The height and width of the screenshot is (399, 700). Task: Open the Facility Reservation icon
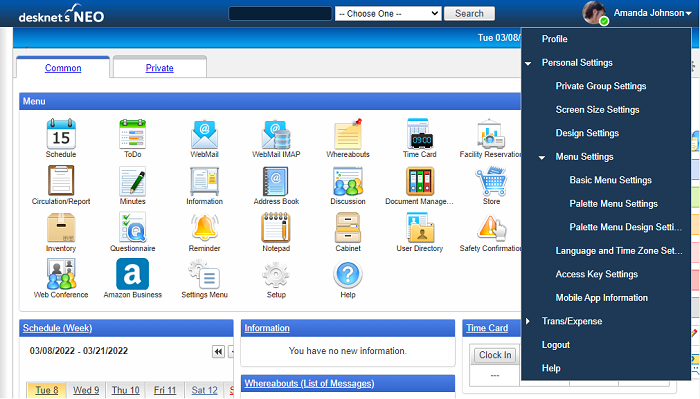[x=491, y=134]
